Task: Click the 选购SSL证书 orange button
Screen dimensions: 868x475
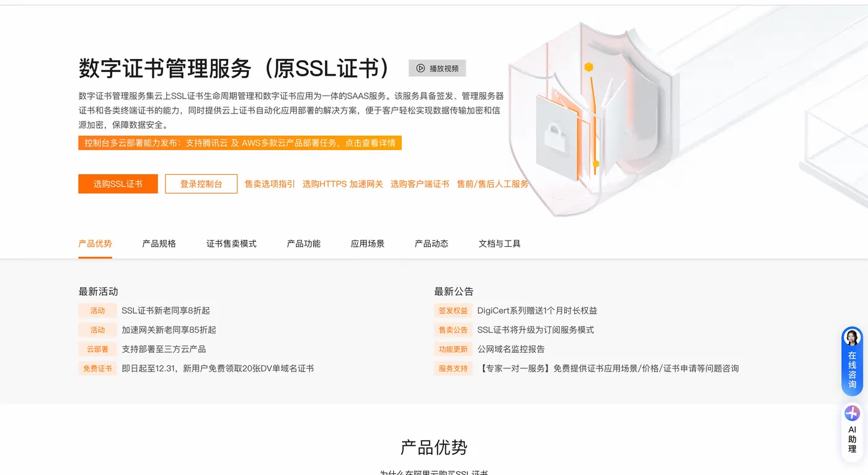Action: tap(118, 184)
